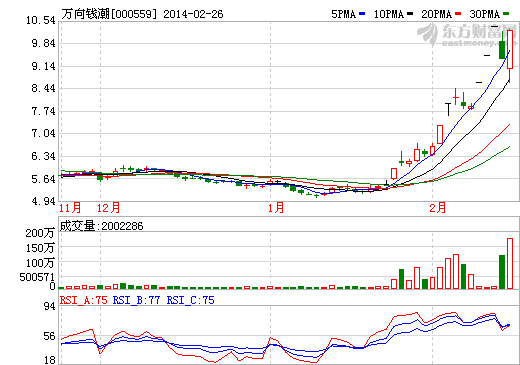
Task: Click the 10.54 price axis label
Action: [x=41, y=20]
